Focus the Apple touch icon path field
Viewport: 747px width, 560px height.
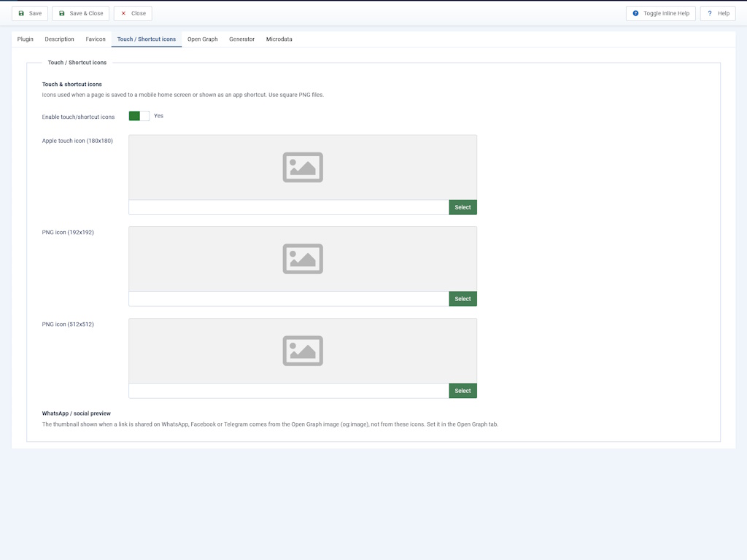(289, 207)
